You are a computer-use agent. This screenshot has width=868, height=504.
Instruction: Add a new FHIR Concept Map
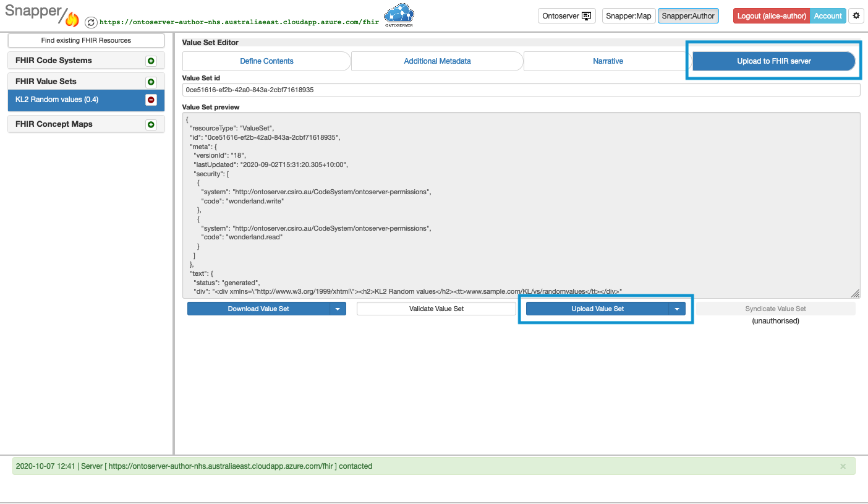[x=151, y=125]
